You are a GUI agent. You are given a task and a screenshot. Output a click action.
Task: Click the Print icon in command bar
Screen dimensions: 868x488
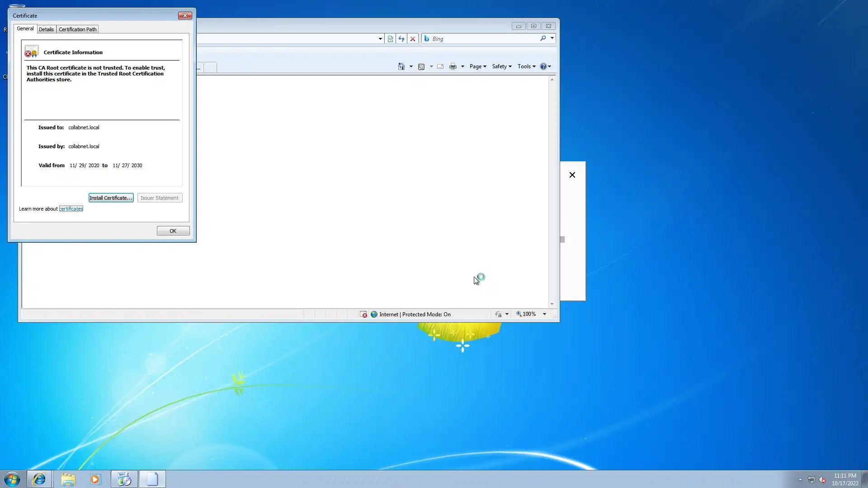pyautogui.click(x=453, y=66)
